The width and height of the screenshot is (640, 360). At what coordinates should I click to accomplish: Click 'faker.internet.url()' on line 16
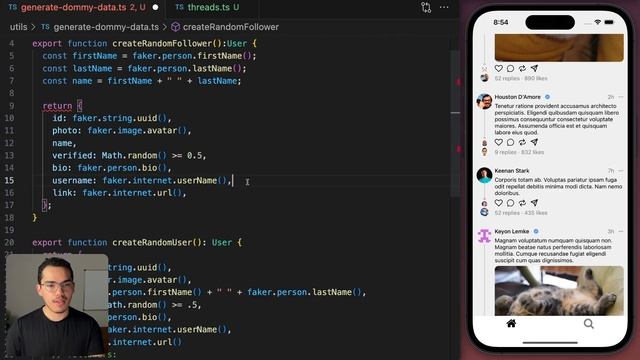tap(132, 193)
